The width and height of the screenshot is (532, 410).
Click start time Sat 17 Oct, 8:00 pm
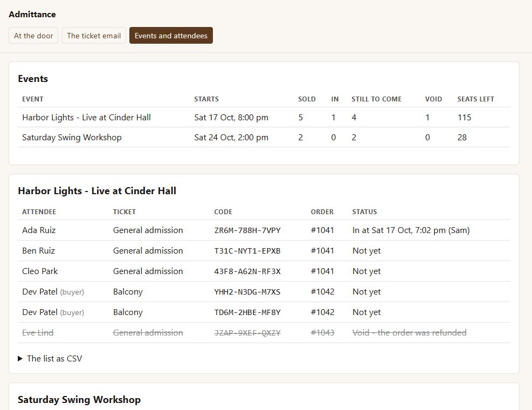(x=231, y=118)
